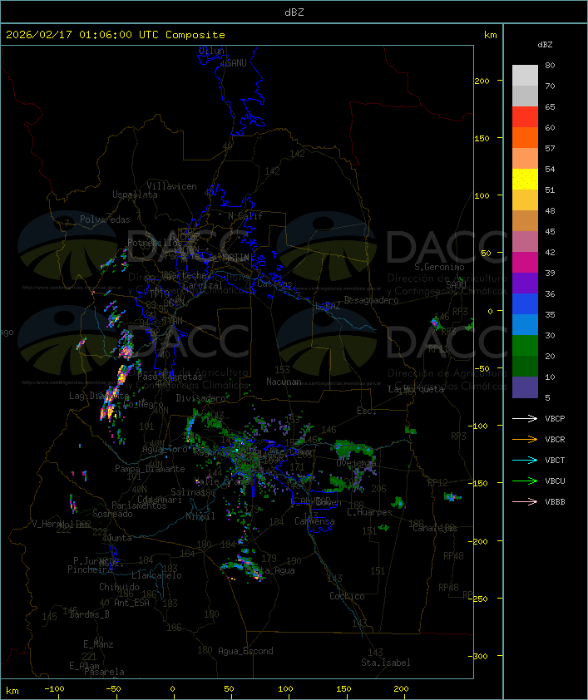Click the brown 45-48 dBZ legend swatch
This screenshot has height=700, width=588.
click(525, 221)
